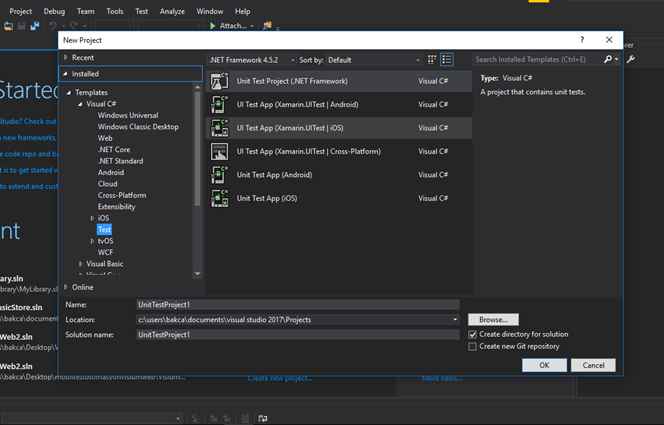Open the Attach button dropdown arrow

click(x=252, y=26)
